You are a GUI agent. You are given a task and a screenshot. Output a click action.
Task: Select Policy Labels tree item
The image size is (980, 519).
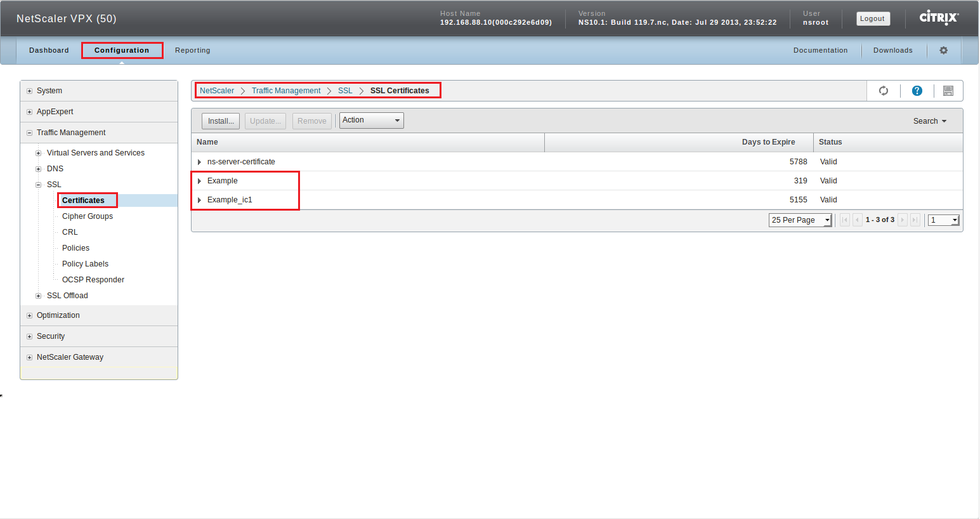click(85, 264)
